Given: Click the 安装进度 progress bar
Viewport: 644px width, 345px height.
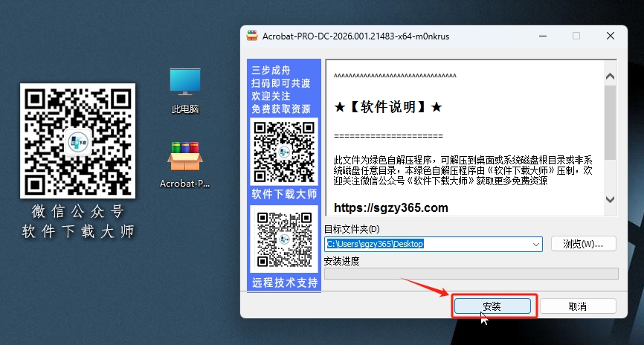Looking at the screenshot, I should (471, 274).
